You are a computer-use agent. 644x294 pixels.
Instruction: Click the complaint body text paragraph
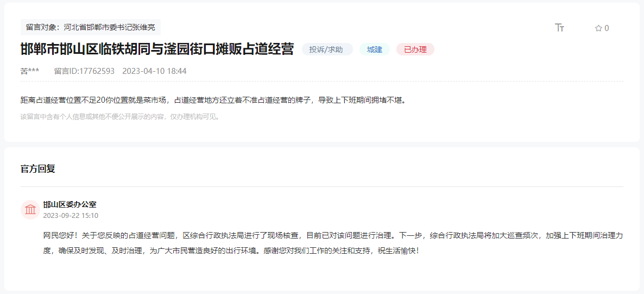click(x=213, y=100)
